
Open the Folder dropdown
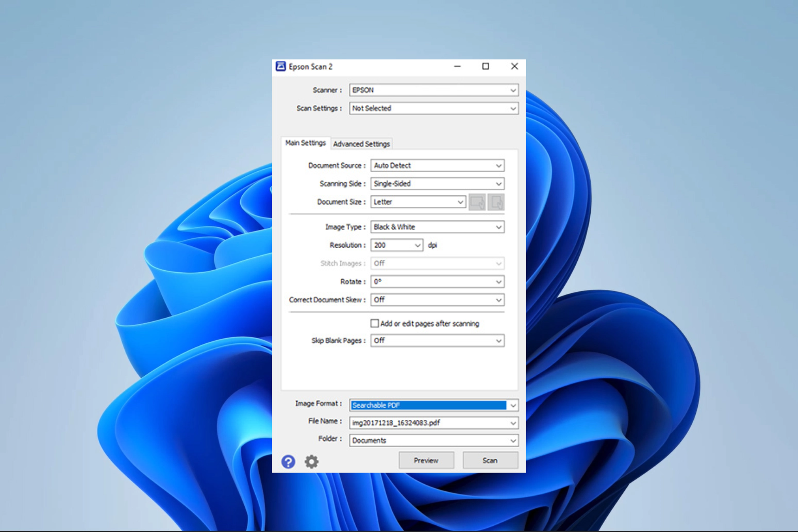(x=434, y=440)
